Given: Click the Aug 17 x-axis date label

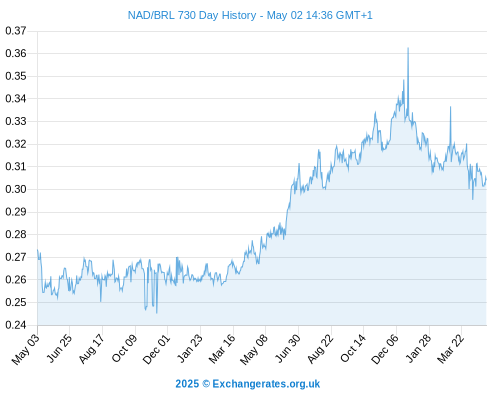Looking at the screenshot, I should tap(92, 348).
